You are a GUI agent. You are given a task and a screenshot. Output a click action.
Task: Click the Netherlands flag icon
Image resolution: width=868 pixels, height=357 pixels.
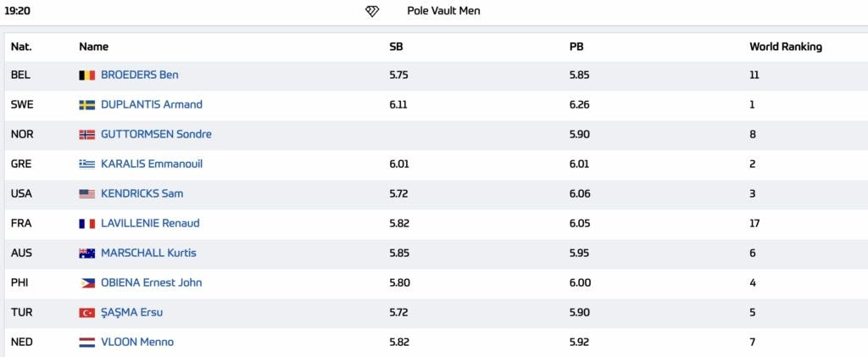click(86, 342)
